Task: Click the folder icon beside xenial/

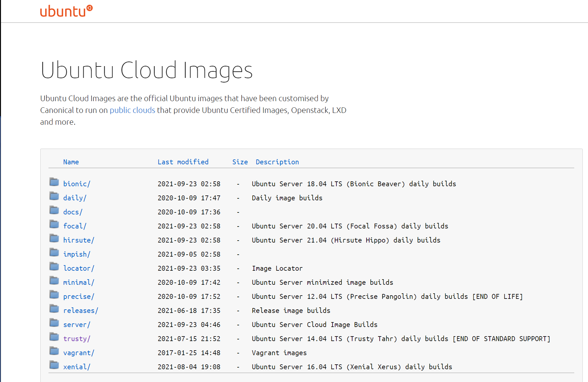Action: [x=54, y=365]
